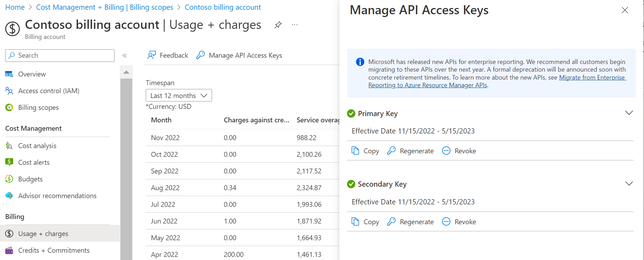This screenshot has width=644, height=260.
Task: Click the Feedback toolbar button
Action: pyautogui.click(x=168, y=55)
